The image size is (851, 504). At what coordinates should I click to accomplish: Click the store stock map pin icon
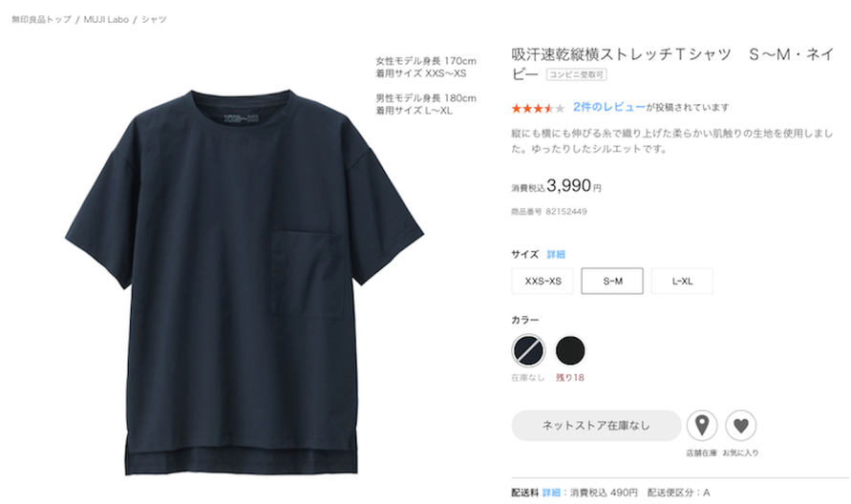click(702, 426)
